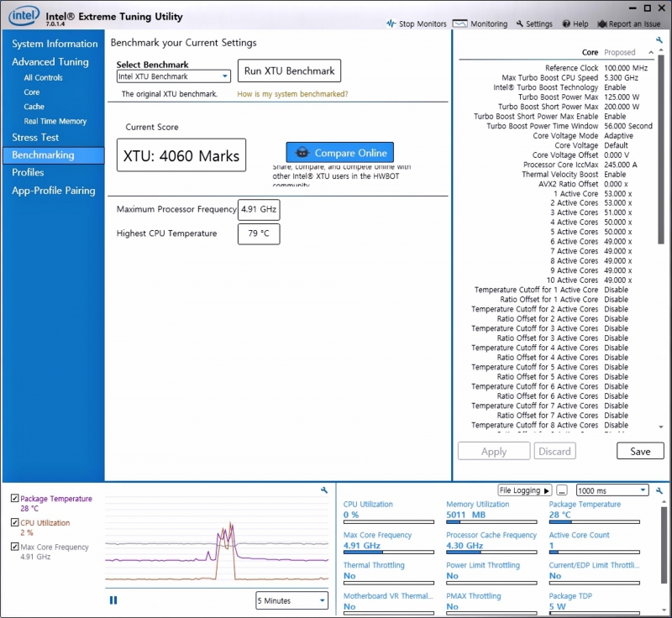The width and height of the screenshot is (672, 618).
Task: Click the Thermal Throttling No tile
Action: 388,573
